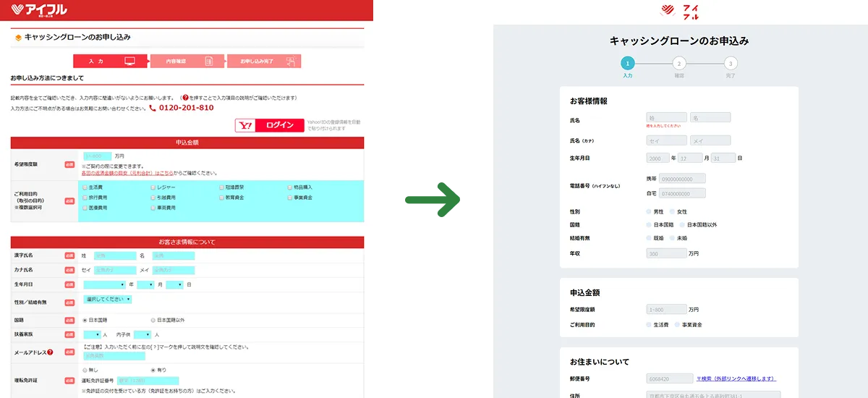Click the phone icon next to 0120-201-810
868x398 pixels.
(153, 108)
